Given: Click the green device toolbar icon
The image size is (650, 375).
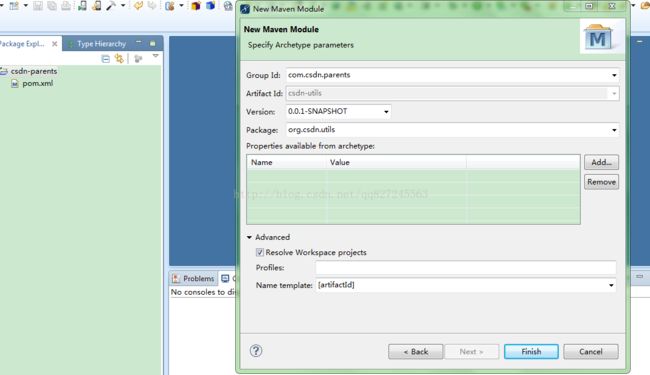Looking at the screenshot, I should tap(82, 6).
